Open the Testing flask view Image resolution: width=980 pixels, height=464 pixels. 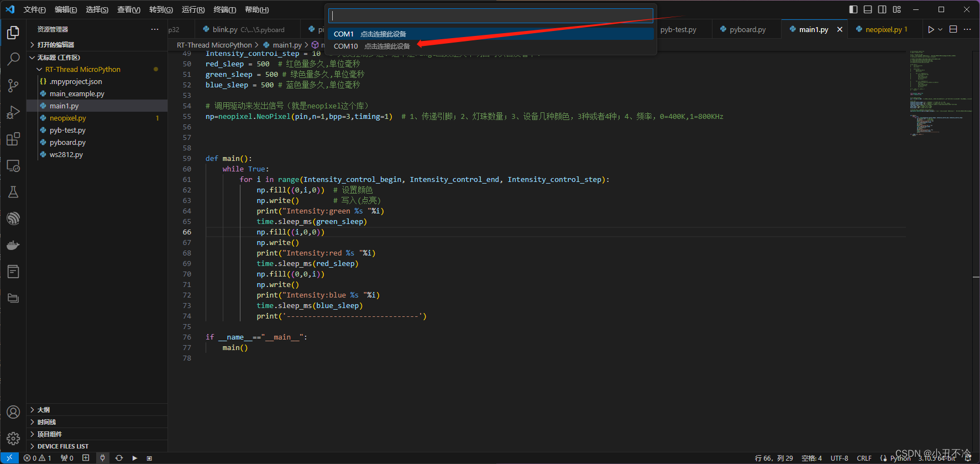coord(13,192)
